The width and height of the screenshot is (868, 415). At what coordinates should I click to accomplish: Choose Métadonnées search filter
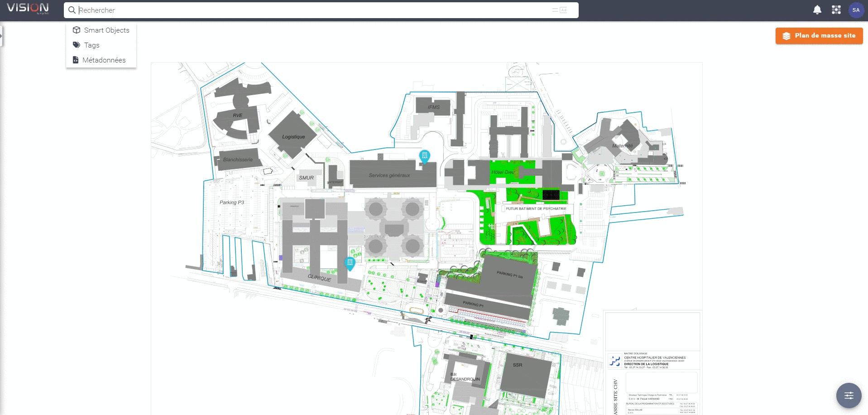(101, 60)
